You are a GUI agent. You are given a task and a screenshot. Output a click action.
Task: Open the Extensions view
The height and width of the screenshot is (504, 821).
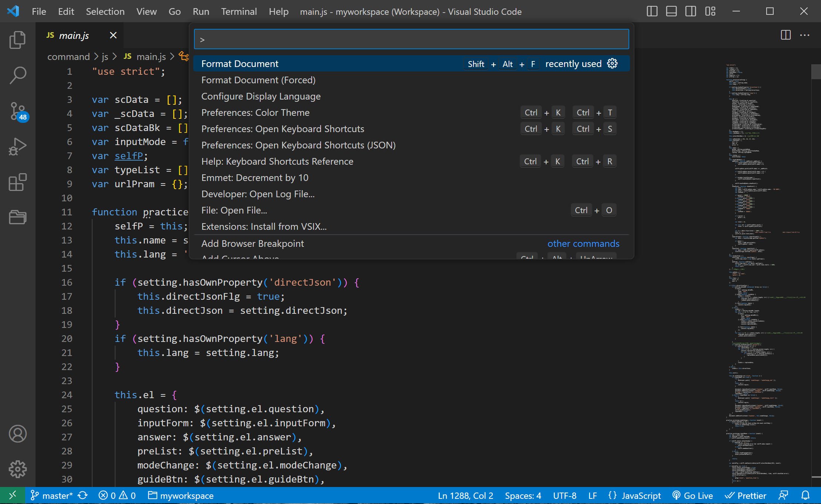coord(17,182)
